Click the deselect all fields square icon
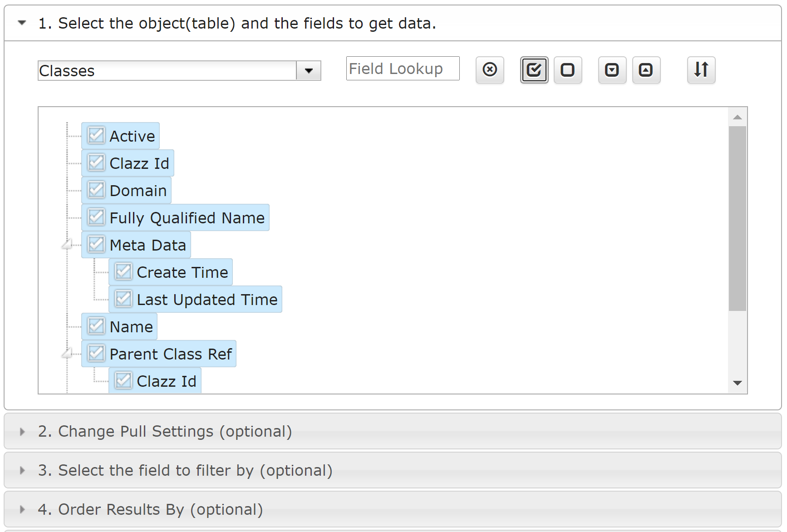The width and height of the screenshot is (787, 532). coord(568,70)
